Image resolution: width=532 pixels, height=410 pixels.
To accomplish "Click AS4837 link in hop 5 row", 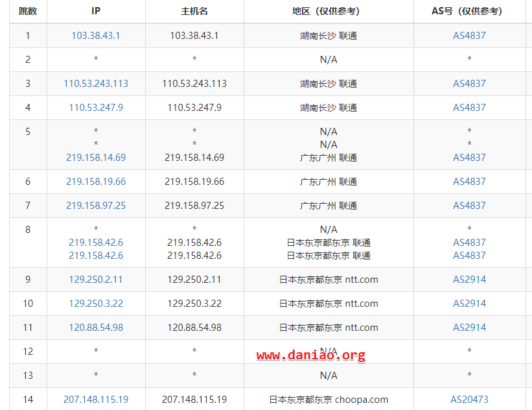I will [469, 158].
